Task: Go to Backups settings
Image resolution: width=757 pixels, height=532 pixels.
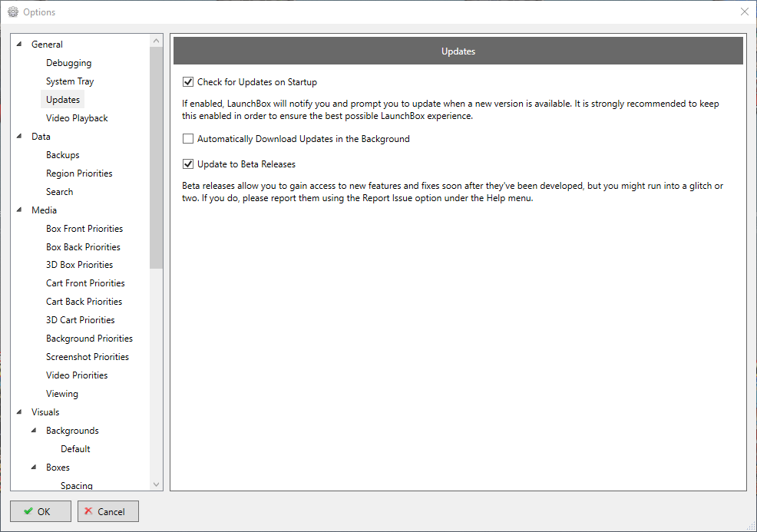Action: coord(63,155)
